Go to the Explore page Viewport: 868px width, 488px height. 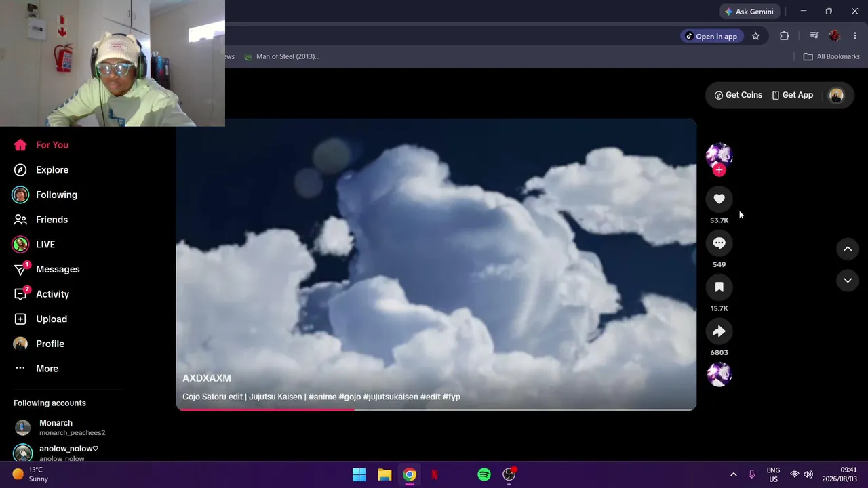click(x=41, y=170)
